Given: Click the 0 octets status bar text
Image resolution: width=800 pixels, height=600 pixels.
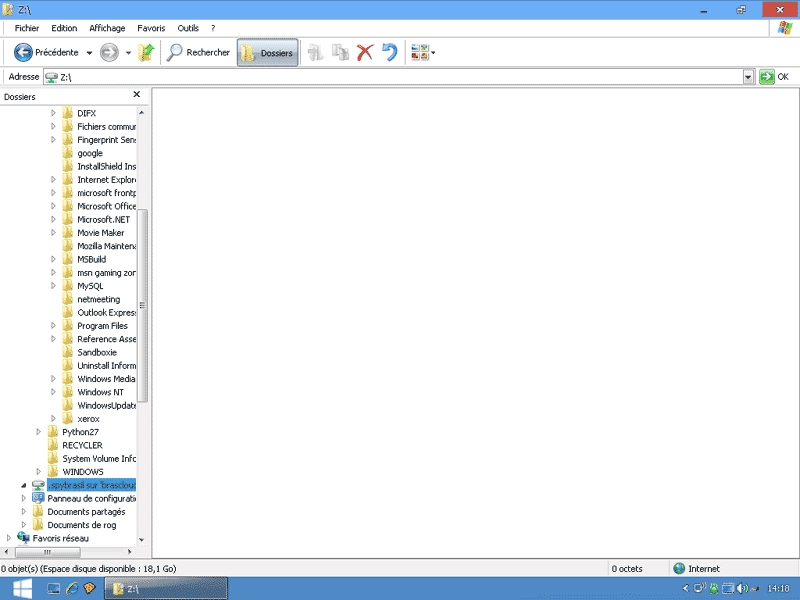Looking at the screenshot, I should (x=627, y=568).
